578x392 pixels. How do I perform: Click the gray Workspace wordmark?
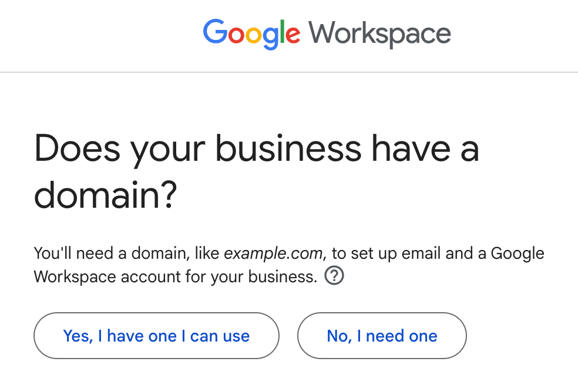coord(380,33)
